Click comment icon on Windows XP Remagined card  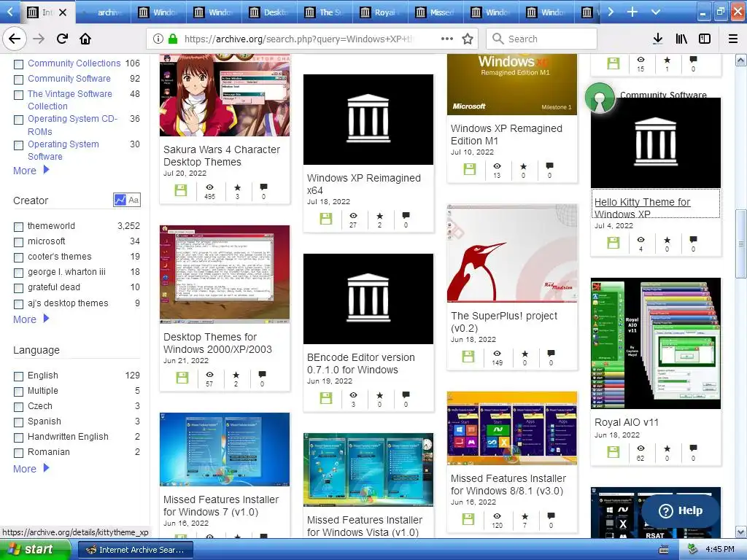pos(549,166)
